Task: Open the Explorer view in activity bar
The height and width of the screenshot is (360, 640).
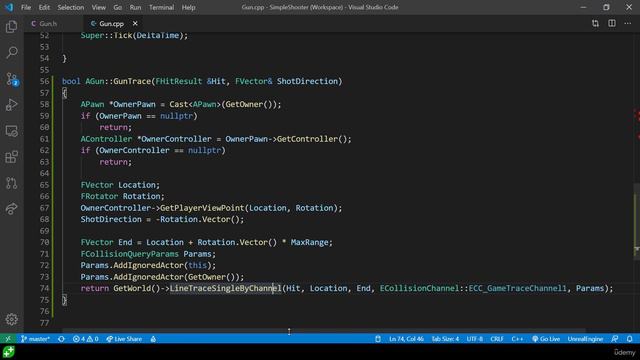Action: [11, 27]
